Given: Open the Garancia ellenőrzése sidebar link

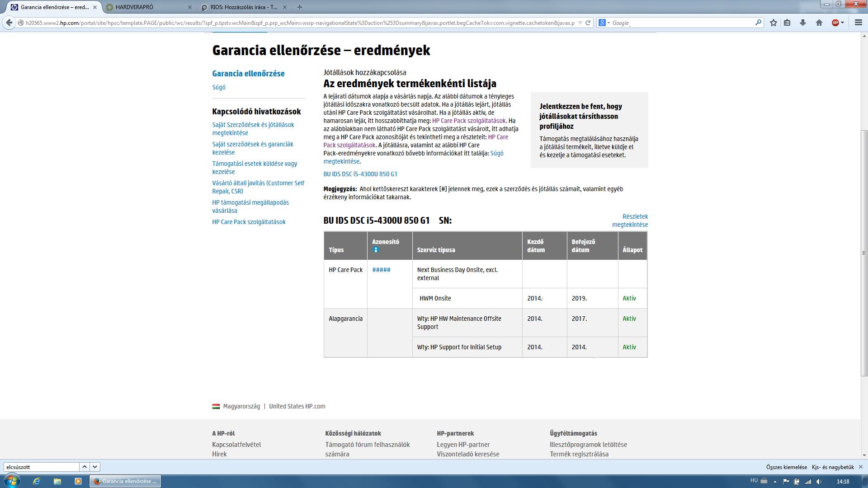Looking at the screenshot, I should (248, 73).
